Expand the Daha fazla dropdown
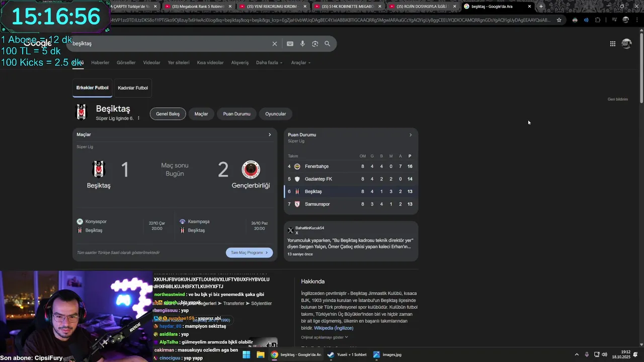The image size is (644, 362). point(269,63)
